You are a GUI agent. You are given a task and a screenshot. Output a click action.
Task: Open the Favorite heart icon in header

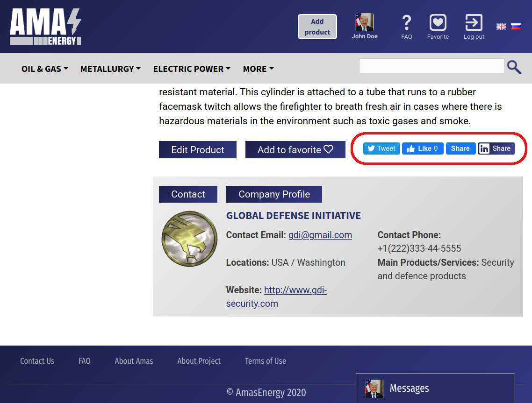[438, 23]
